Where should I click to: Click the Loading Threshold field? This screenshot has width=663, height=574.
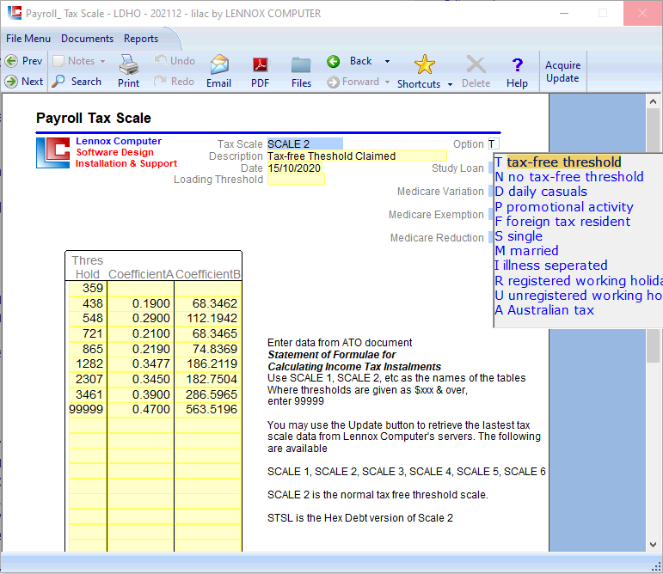(296, 179)
